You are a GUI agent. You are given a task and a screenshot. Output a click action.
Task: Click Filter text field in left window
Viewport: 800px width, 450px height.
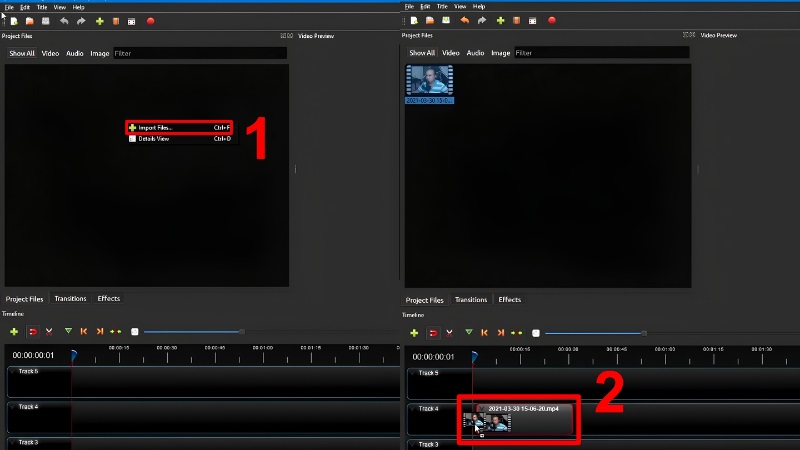[x=200, y=53]
